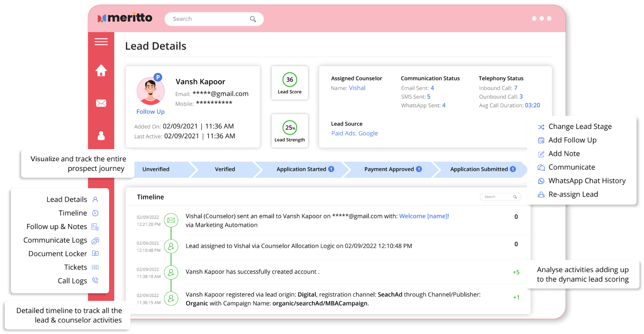Open WhatsApp Chat History
Viewport: 644px width, 334px height.
(586, 181)
